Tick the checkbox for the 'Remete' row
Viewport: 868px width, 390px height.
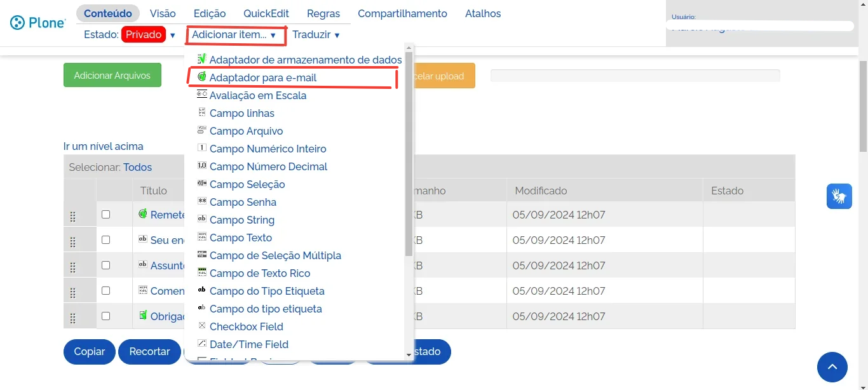pos(105,215)
